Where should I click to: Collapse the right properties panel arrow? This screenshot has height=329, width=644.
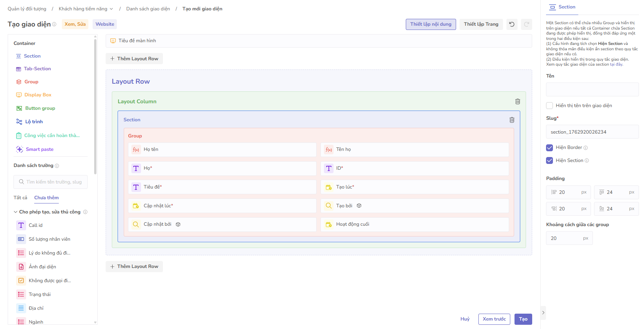543,312
